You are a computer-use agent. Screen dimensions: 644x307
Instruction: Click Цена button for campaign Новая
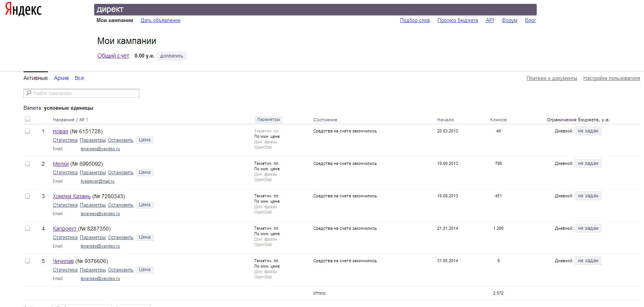pos(145,140)
